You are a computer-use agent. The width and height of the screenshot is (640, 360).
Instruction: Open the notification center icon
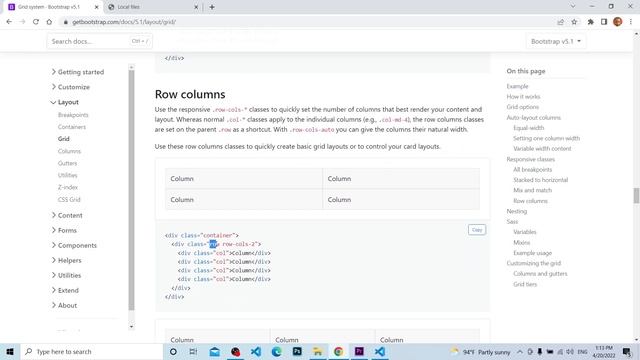(x=627, y=351)
